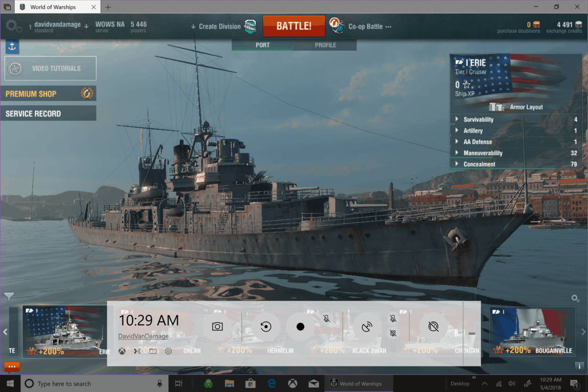Screen dimensions: 588x392
Task: Open Game bar settings gear
Action: pos(168,351)
